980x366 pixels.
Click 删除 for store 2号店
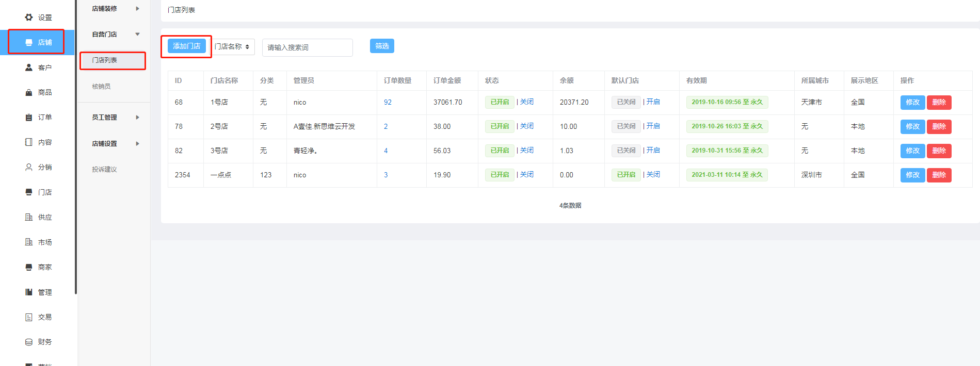(x=939, y=126)
